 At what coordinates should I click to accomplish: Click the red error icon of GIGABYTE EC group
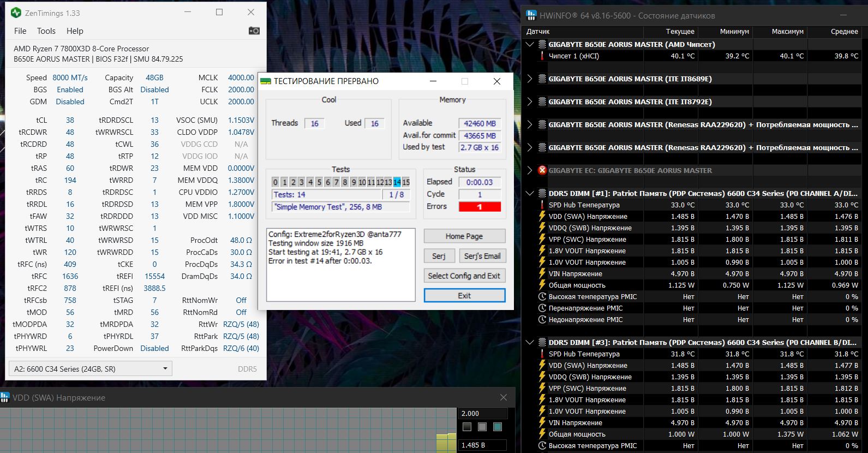pos(542,170)
